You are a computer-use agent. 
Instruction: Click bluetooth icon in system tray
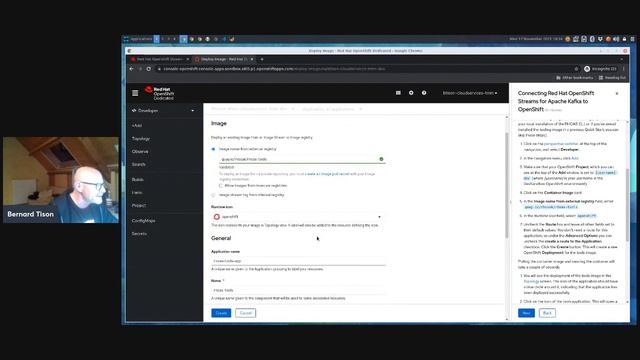pos(592,39)
